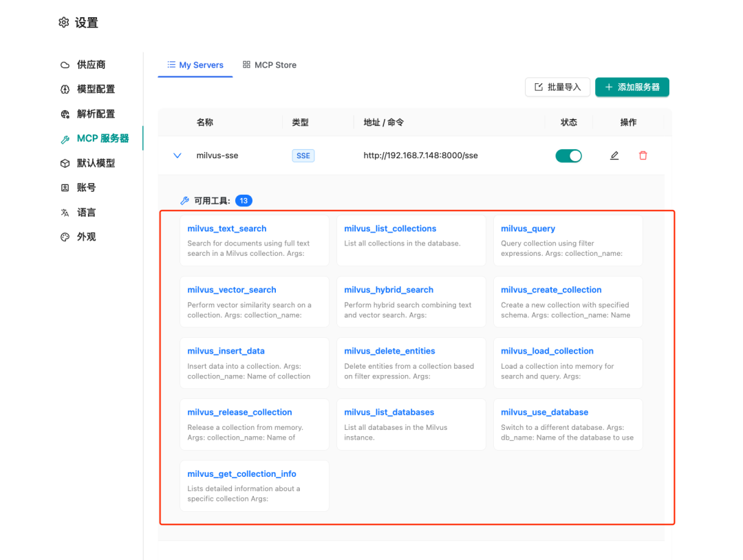
Task: Click the settings gear icon in header
Action: click(63, 22)
